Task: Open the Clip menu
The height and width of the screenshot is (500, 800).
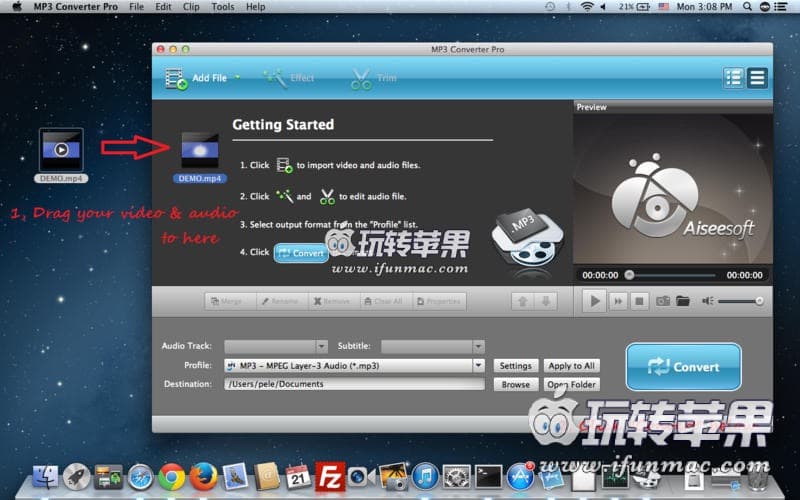Action: (191, 7)
